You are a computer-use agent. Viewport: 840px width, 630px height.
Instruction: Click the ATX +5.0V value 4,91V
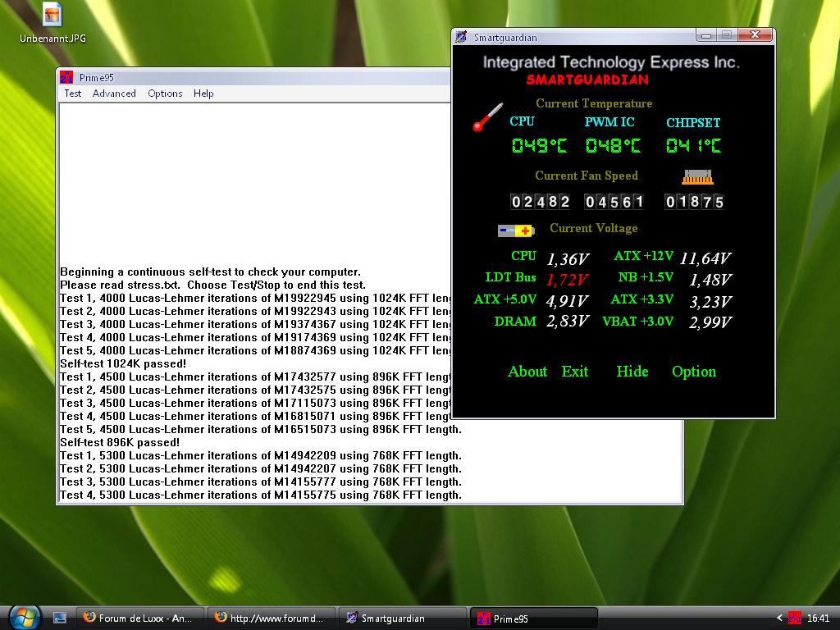point(568,302)
